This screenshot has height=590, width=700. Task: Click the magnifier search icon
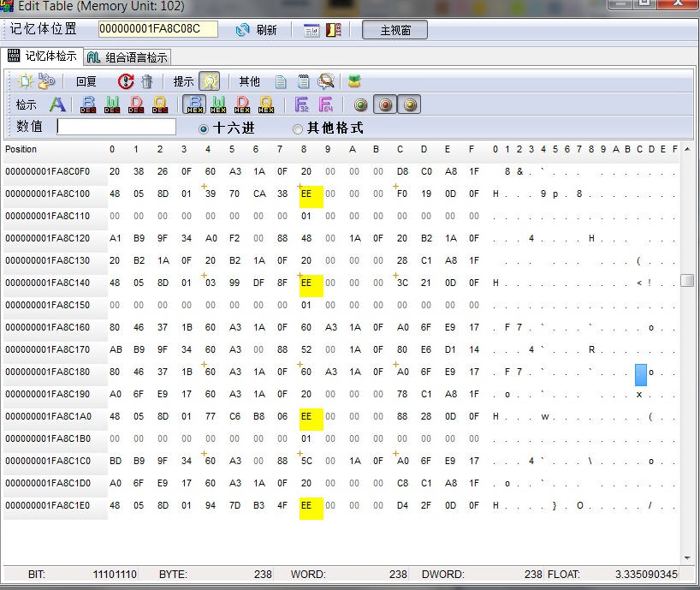pyautogui.click(x=326, y=81)
